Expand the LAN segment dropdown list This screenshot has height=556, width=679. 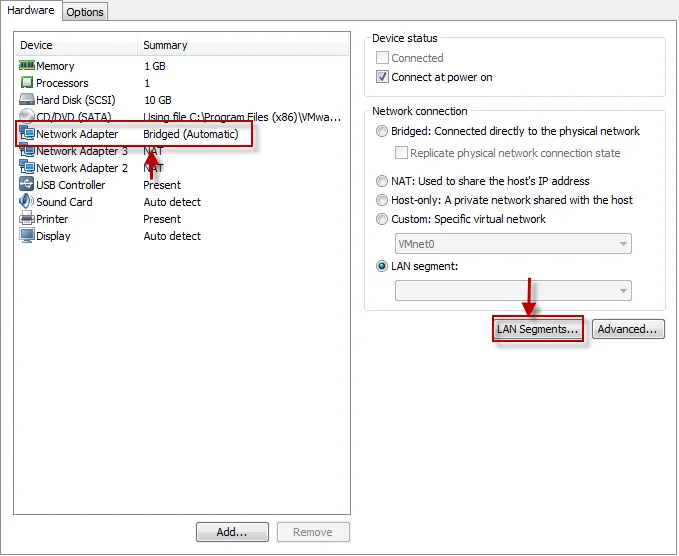[514, 290]
